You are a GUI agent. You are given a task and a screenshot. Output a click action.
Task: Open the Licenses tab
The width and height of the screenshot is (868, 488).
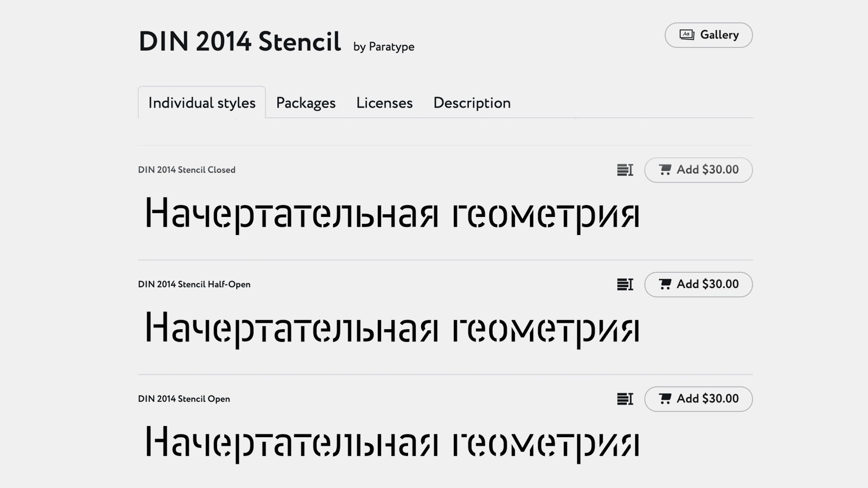[384, 103]
